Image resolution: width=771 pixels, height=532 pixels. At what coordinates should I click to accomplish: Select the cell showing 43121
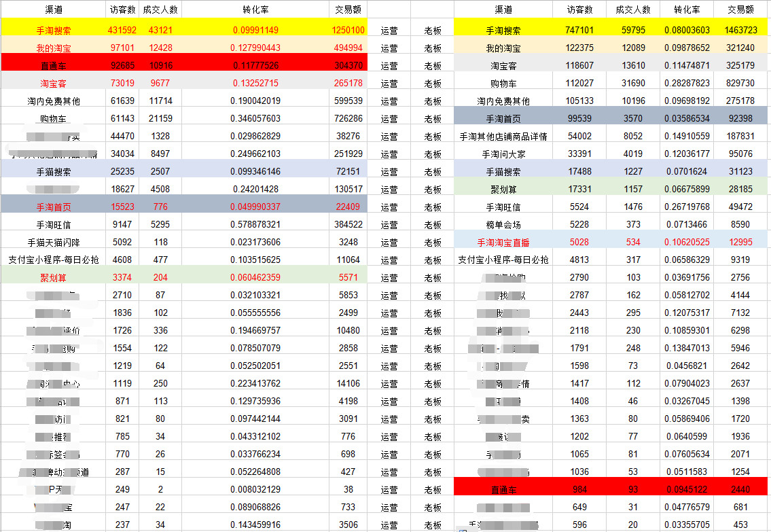point(160,30)
